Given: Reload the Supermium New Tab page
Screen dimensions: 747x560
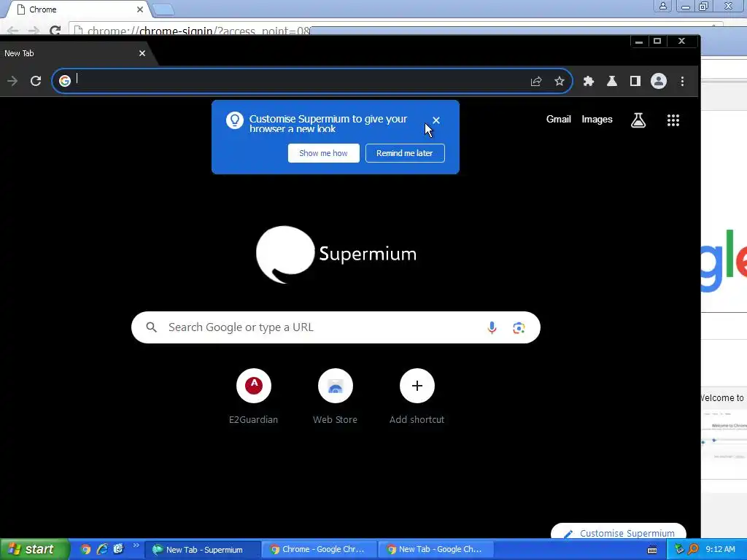Looking at the screenshot, I should point(36,81).
